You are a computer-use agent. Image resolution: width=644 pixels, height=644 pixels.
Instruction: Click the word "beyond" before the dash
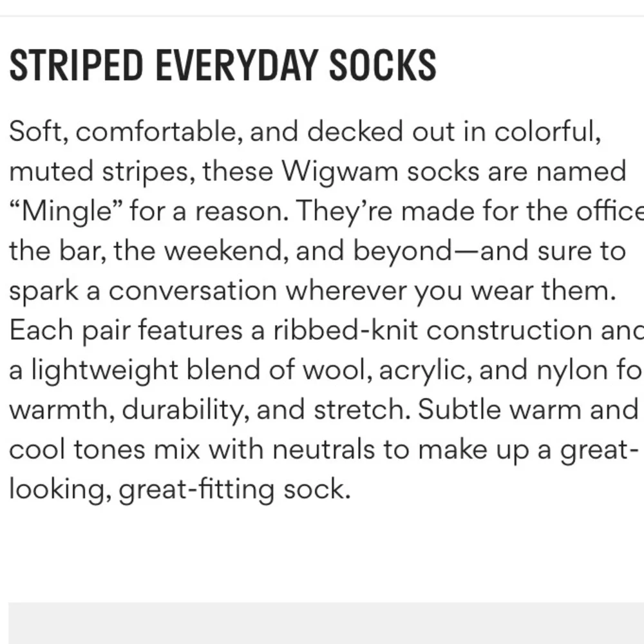coord(402,251)
